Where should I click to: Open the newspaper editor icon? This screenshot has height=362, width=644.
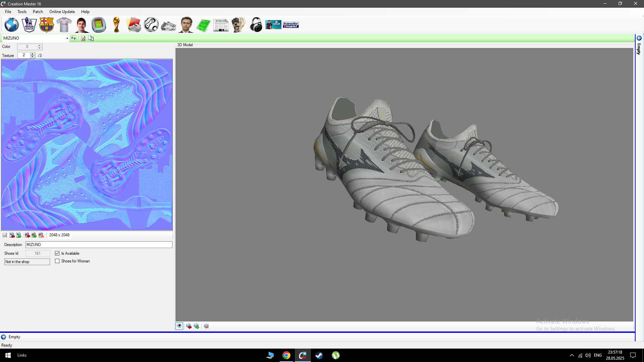(221, 25)
